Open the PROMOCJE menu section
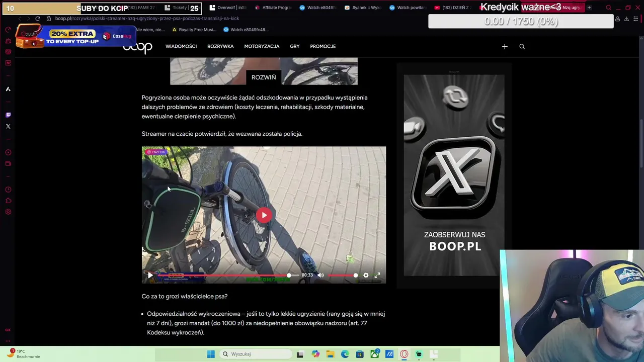 pos(323,46)
